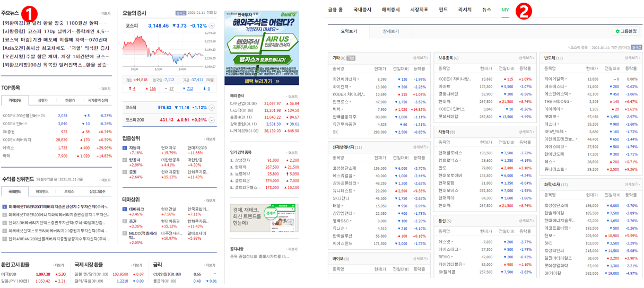Collapse the 코스피 chart with the chevron
This screenshot has width=644, height=288.
tap(212, 25)
